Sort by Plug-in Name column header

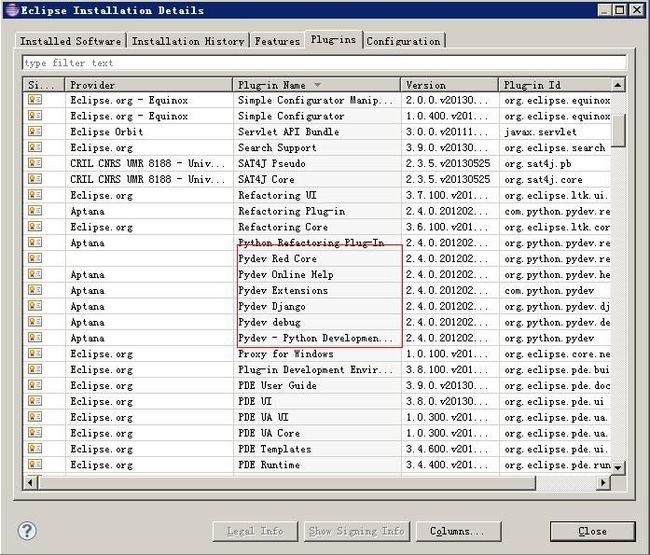click(x=316, y=85)
